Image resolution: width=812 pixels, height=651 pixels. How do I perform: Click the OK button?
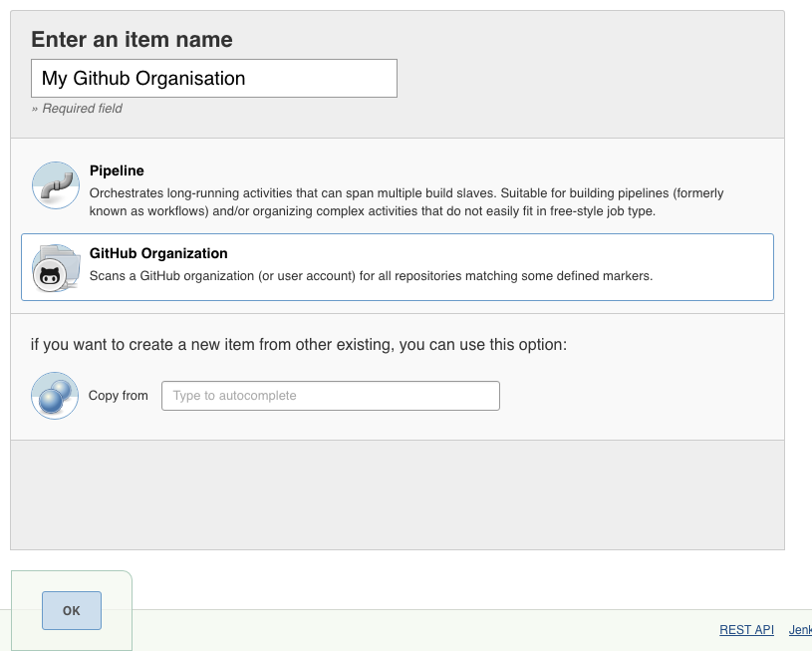click(x=72, y=610)
